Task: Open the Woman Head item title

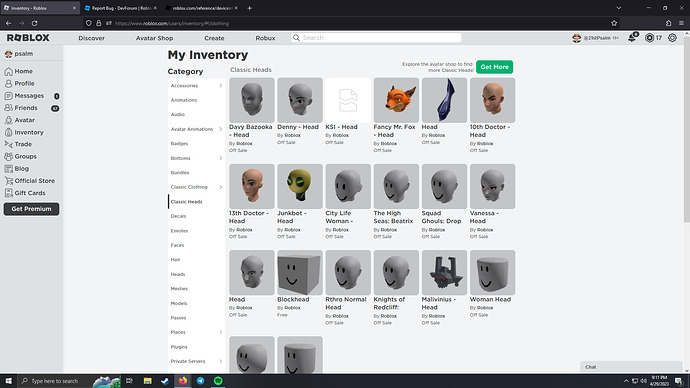Action: [x=490, y=300]
